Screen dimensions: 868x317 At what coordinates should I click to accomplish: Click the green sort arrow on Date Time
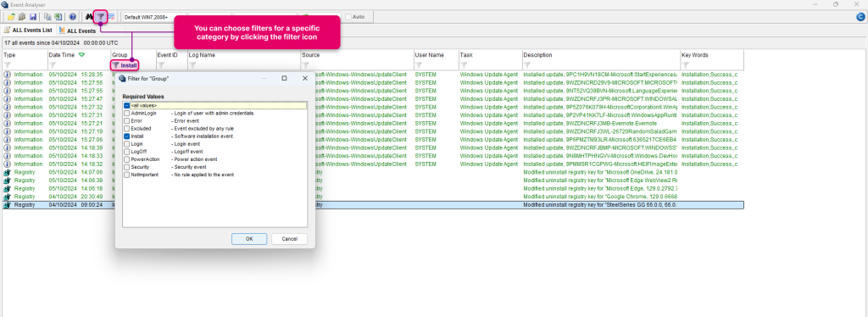[82, 55]
